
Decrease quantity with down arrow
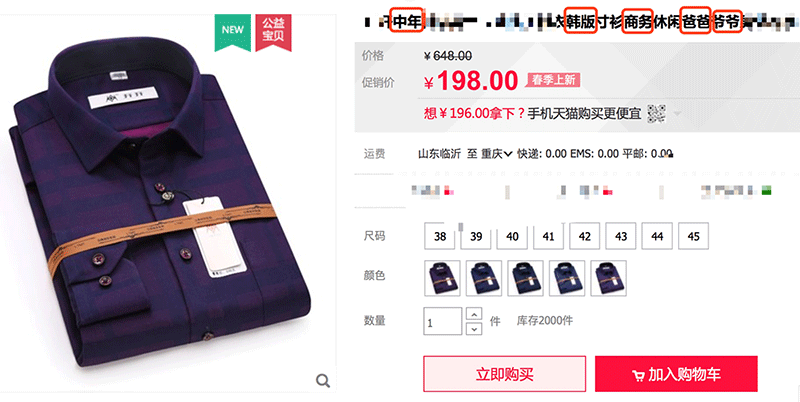coord(474,329)
